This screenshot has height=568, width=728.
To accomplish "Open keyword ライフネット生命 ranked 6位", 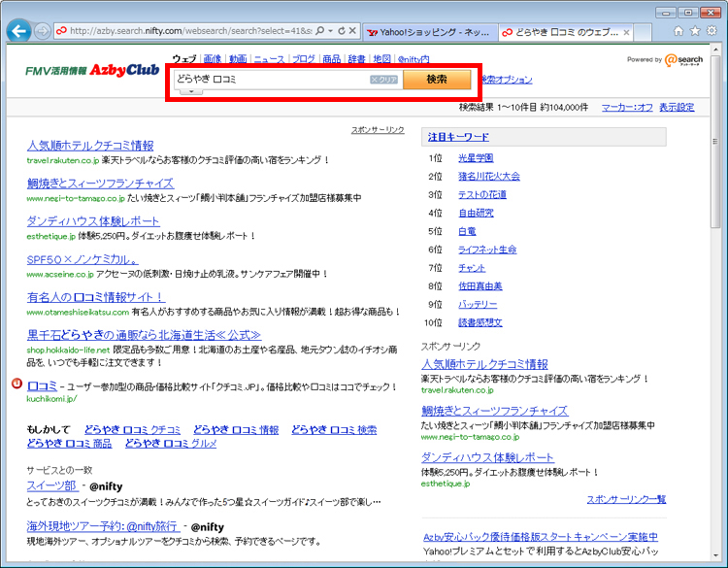I will pyautogui.click(x=487, y=250).
